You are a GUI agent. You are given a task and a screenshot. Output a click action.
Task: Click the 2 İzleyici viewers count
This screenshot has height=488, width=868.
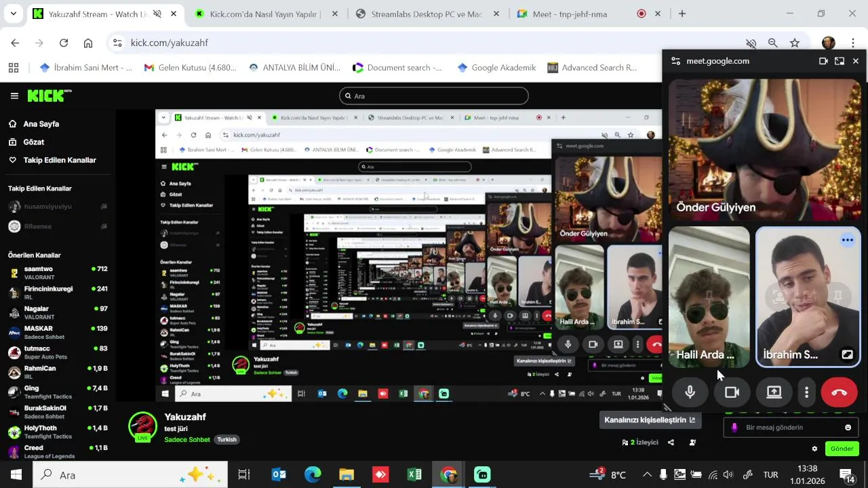click(640, 443)
